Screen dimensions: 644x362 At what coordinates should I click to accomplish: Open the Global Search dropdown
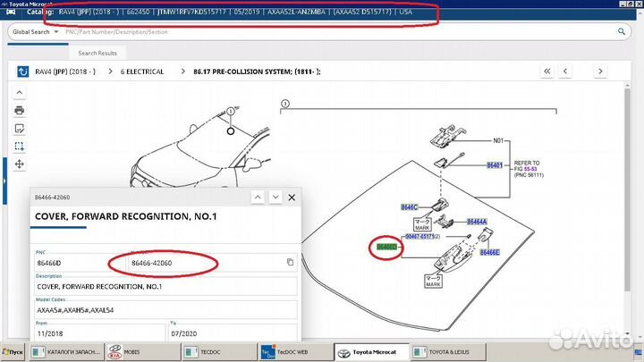[34, 32]
